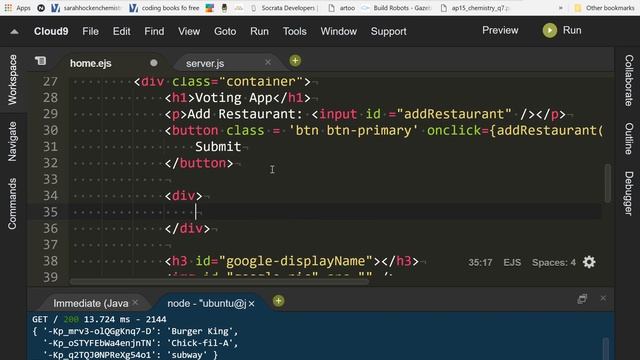640x360 pixels.
Task: Click unsaved dot on home.ejs tab
Action: click(x=153, y=63)
